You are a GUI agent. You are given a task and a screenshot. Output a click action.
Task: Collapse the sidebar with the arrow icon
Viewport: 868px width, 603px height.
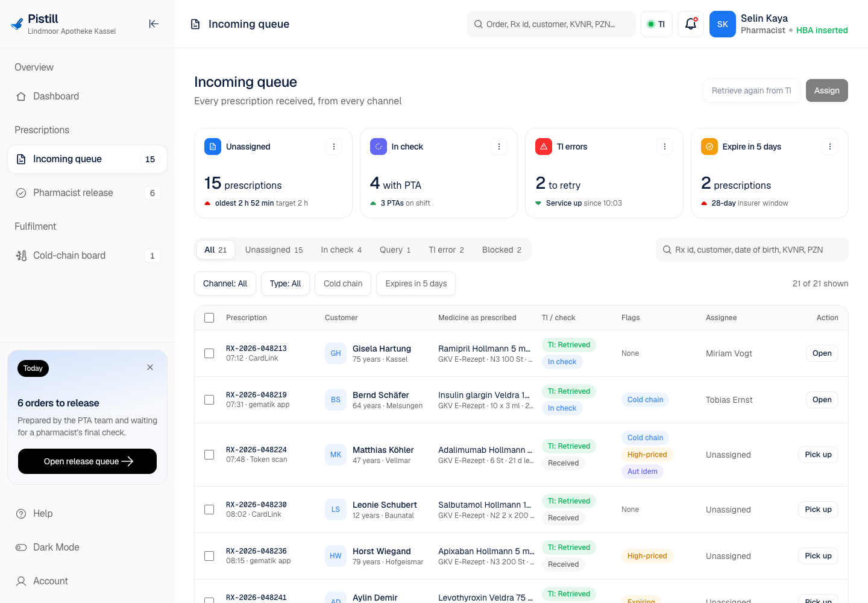154,24
